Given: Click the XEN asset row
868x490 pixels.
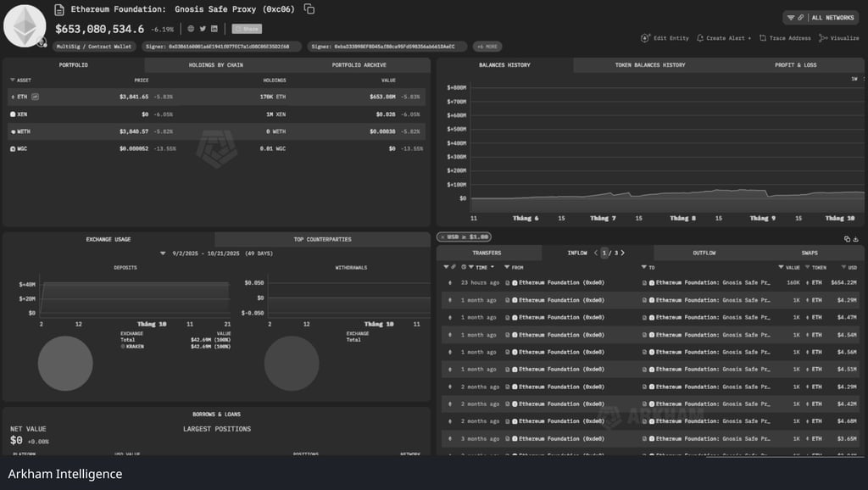Looking at the screenshot, I should 216,114.
